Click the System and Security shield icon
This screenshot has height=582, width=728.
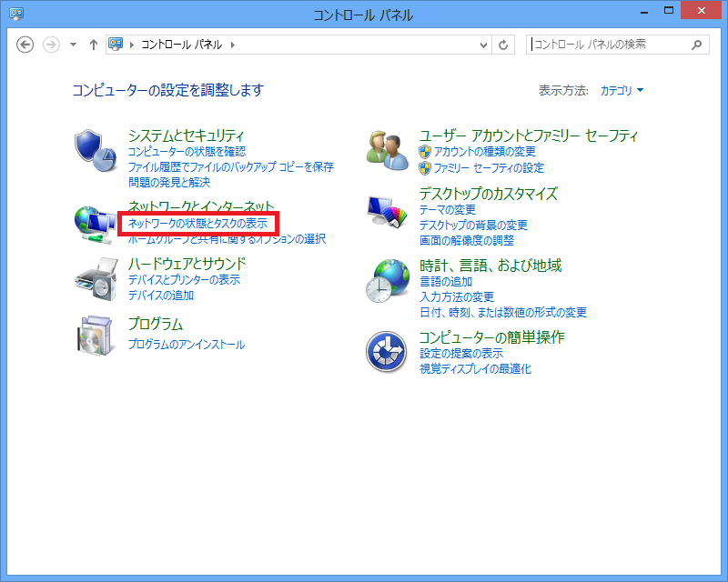click(x=96, y=149)
